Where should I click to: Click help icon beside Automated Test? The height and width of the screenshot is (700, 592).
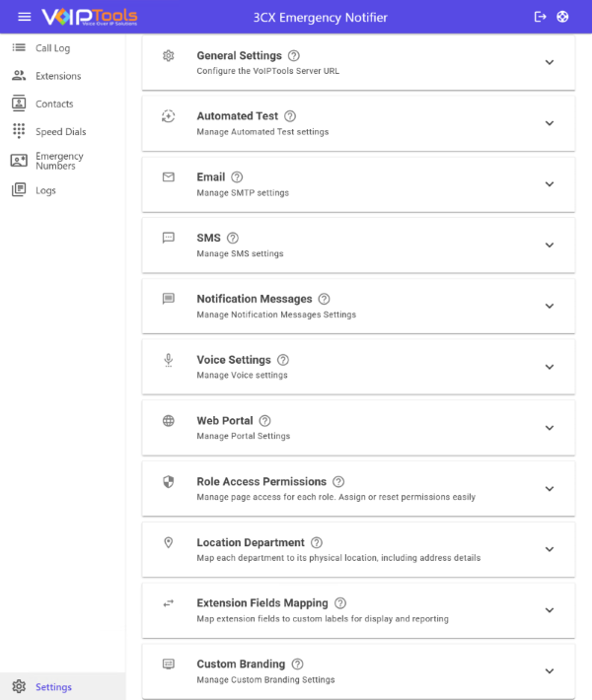pos(290,116)
